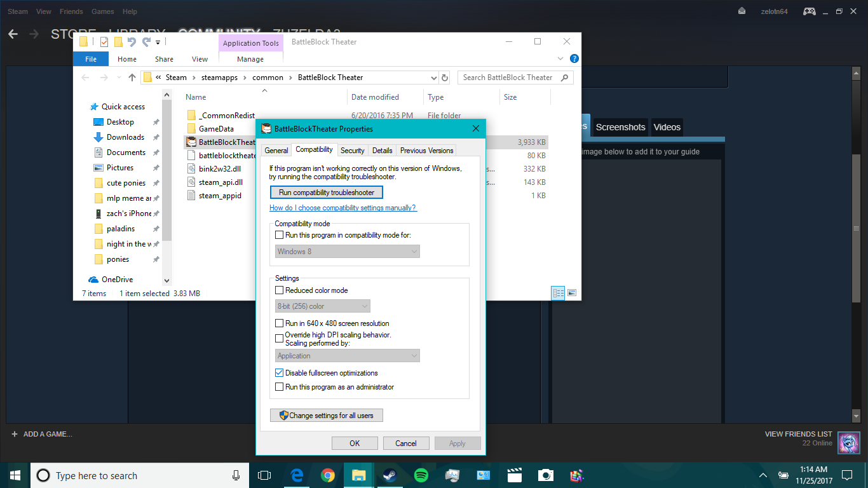Open the Details tab in Properties

383,151
